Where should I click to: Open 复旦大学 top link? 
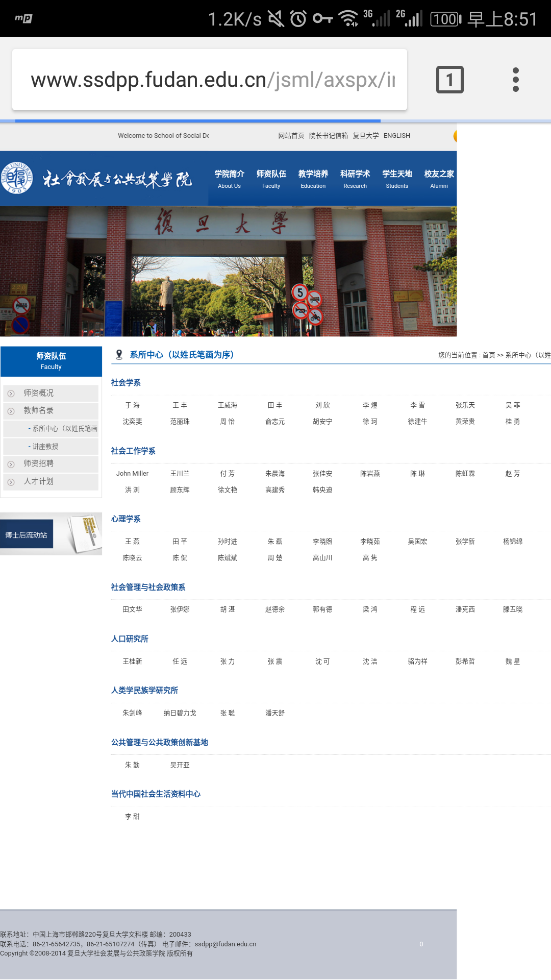[366, 136]
